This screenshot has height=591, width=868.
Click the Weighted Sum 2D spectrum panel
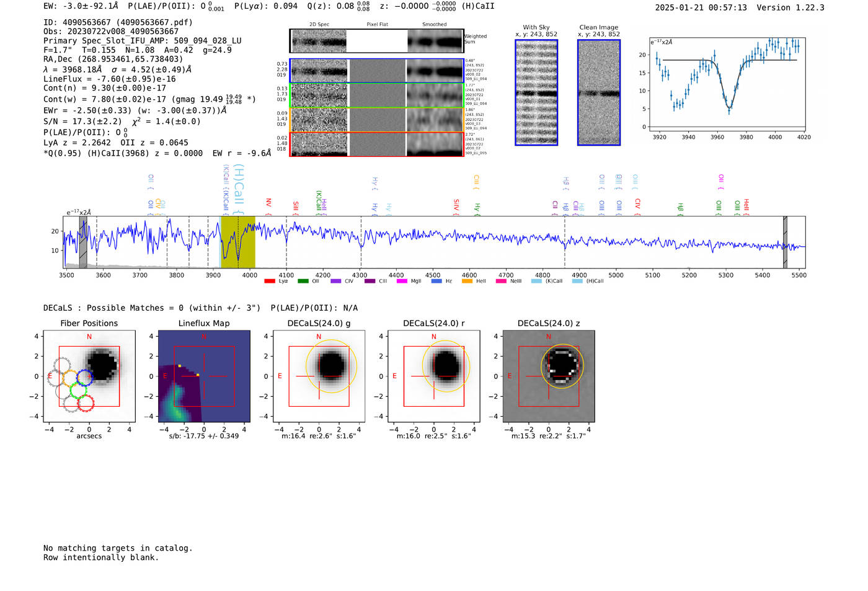pyautogui.click(x=318, y=41)
